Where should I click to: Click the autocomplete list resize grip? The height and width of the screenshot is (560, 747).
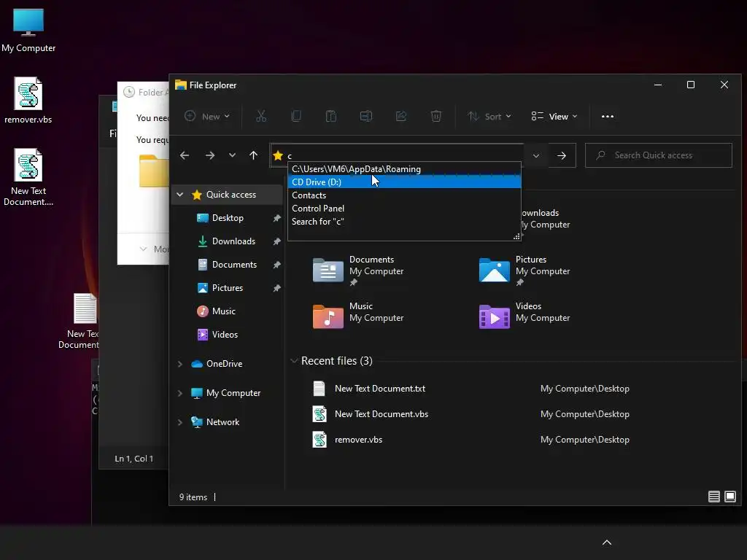click(516, 236)
